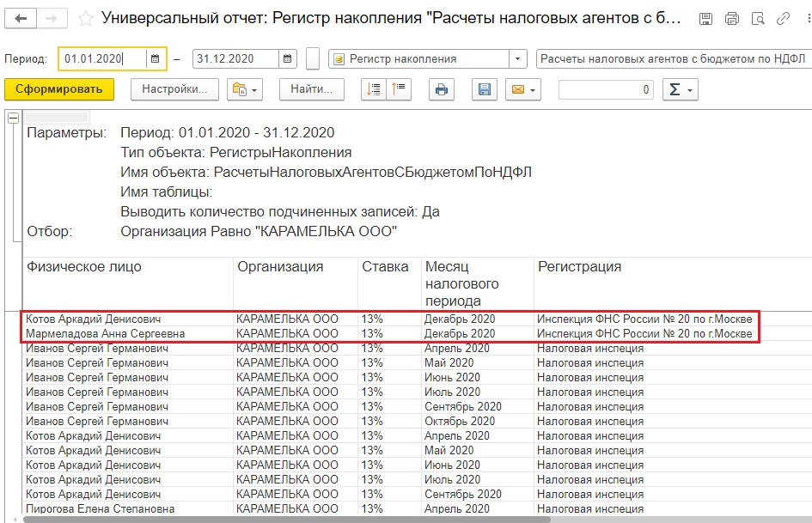The image size is (812, 523).
Task: Sort ascending with the sort icon
Action: pos(374,89)
